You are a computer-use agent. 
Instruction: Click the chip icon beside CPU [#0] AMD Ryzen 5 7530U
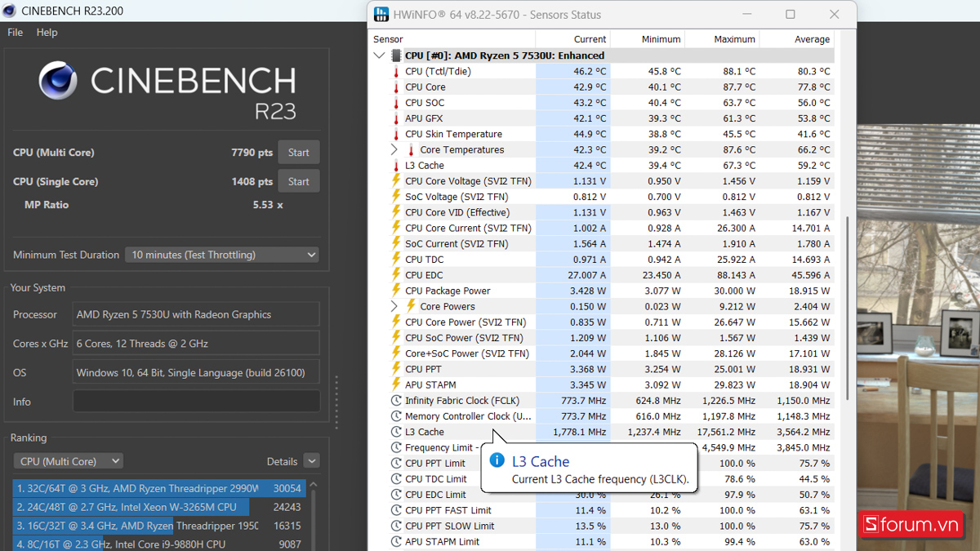[396, 56]
